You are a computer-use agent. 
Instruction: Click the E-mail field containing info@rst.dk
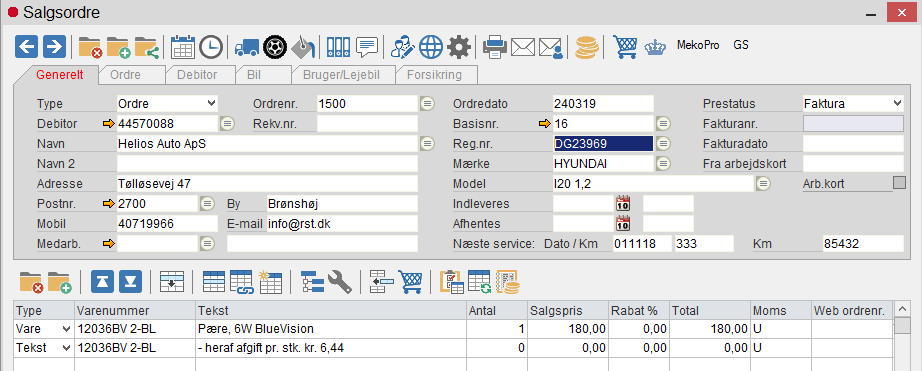(342, 223)
